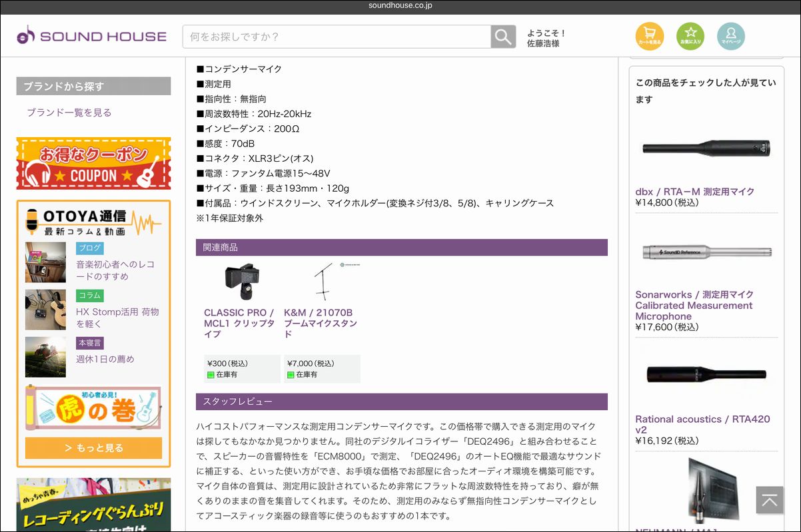Read the 週休1日の薦め article
Screen dimensions: 801x532
(x=105, y=359)
